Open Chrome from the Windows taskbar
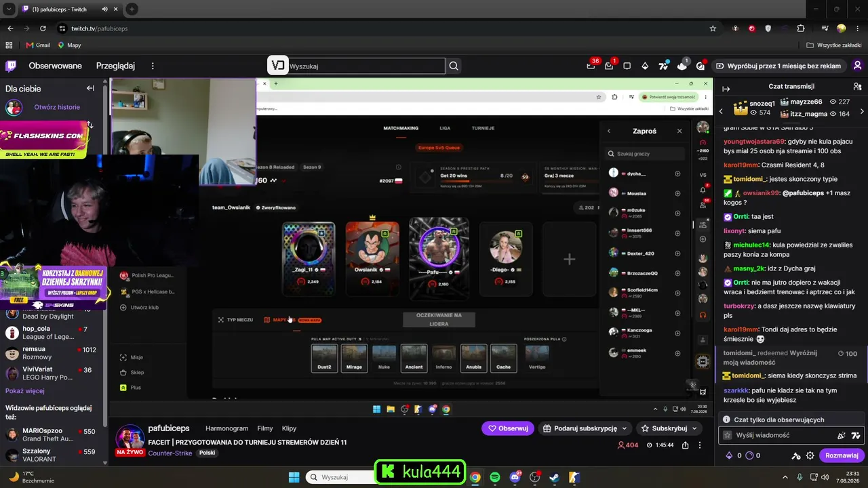Viewport: 868px width, 488px height. coord(475,477)
